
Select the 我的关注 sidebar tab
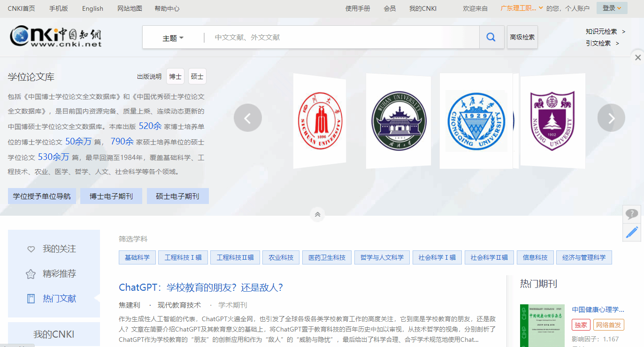[59, 249]
